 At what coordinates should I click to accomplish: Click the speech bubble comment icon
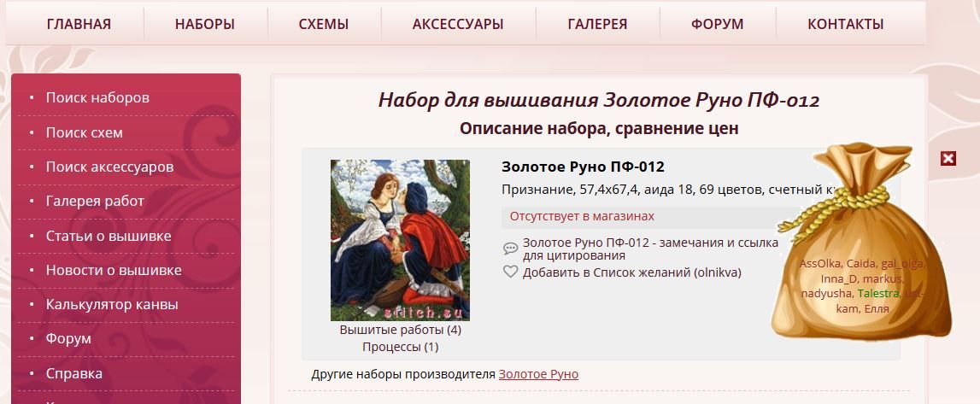[x=511, y=249]
